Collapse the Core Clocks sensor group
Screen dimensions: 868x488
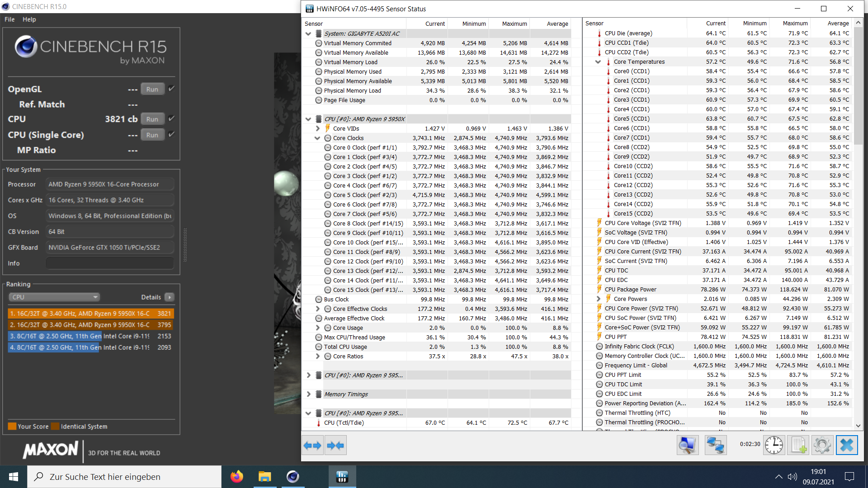pos(317,138)
